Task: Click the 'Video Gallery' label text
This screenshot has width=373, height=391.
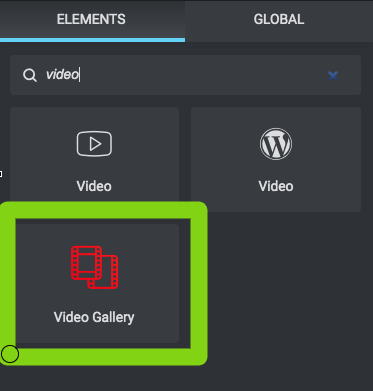Action: 94,317
